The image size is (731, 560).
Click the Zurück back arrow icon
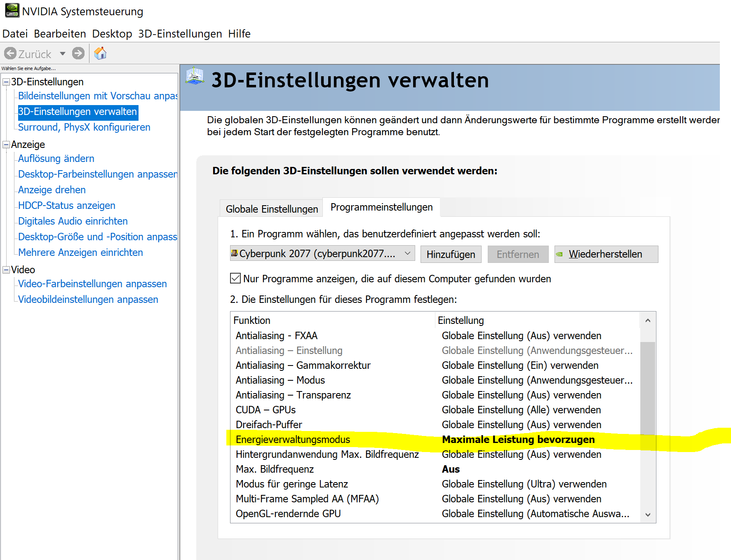[10, 53]
